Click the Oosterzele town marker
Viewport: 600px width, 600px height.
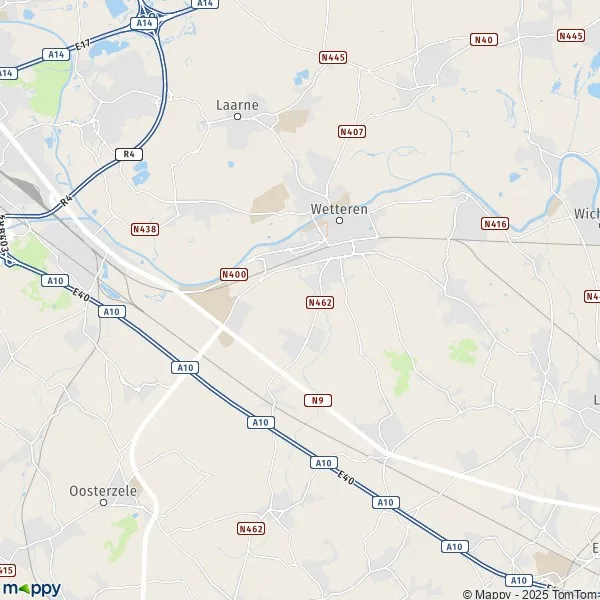coord(103,502)
